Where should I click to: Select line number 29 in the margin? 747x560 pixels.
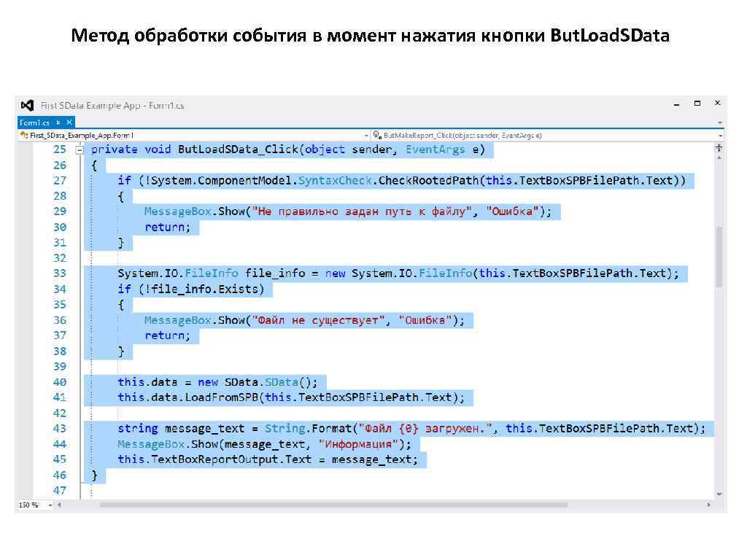[61, 211]
